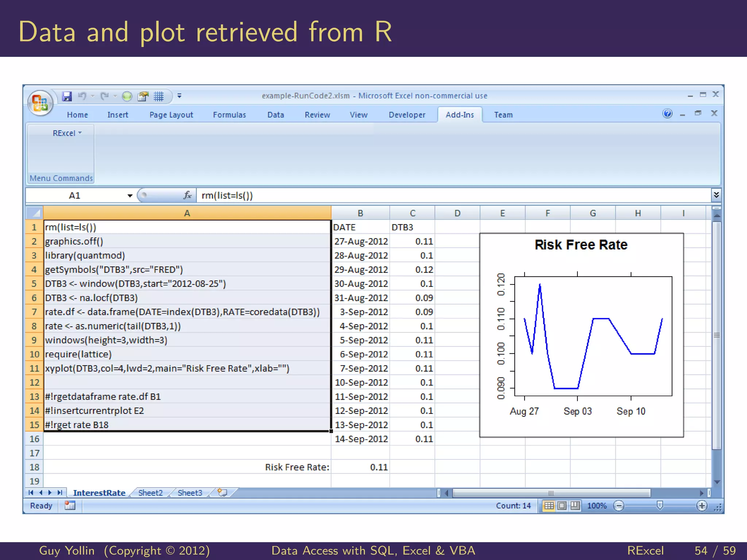Click the macro record icon in the status bar
747x560 pixels.
coord(70,505)
